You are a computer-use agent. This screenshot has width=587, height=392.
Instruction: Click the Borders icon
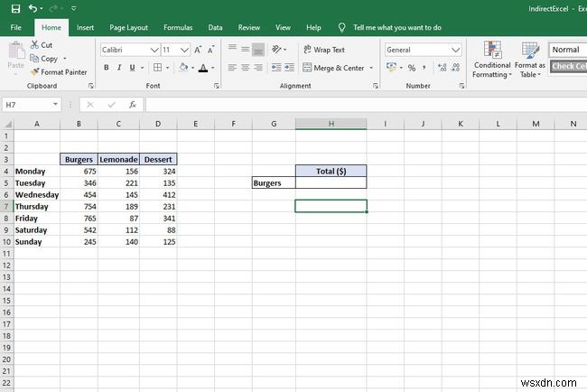(x=158, y=68)
